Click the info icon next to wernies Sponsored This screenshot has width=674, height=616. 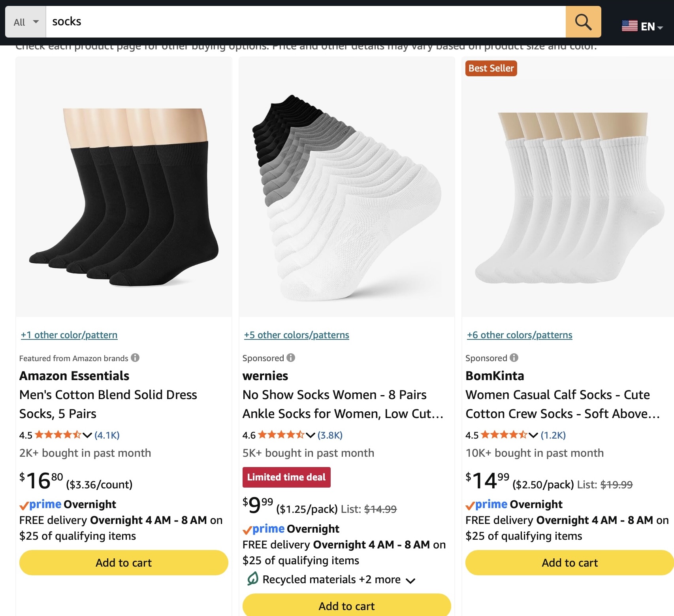coord(291,358)
